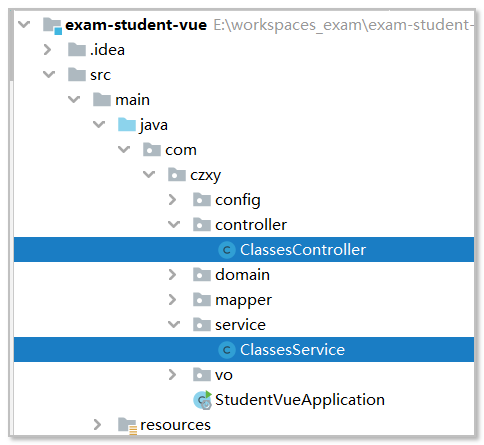
Task: Select the domain package label
Action: coord(242,275)
